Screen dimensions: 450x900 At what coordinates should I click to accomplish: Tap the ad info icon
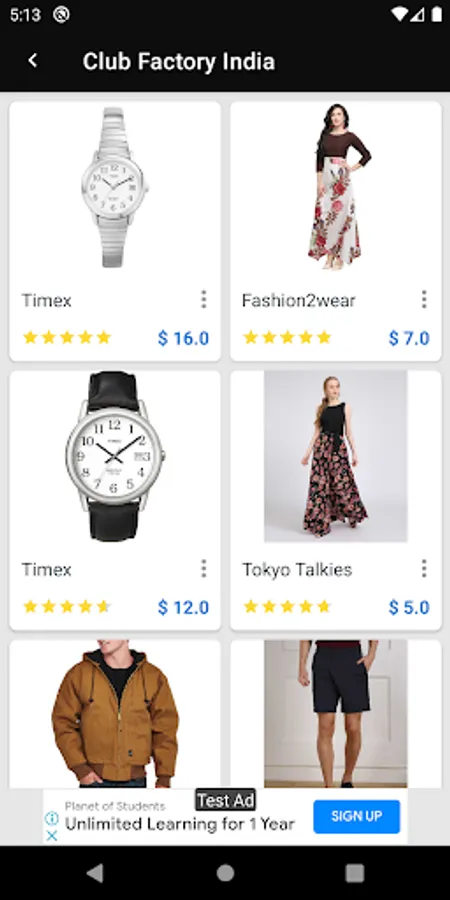click(52, 818)
